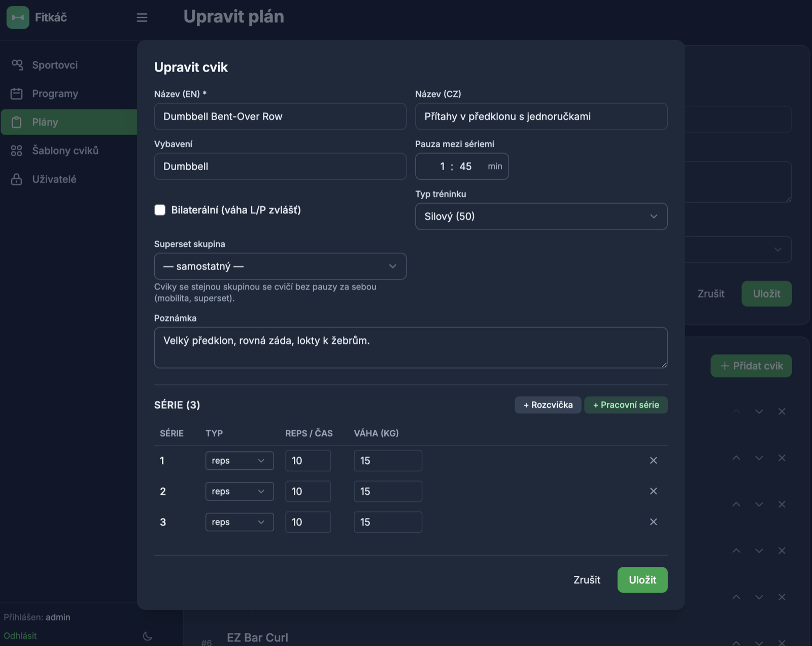Viewport: 812px width, 646px height.
Task: Select Plány in the sidebar
Action: 69,122
